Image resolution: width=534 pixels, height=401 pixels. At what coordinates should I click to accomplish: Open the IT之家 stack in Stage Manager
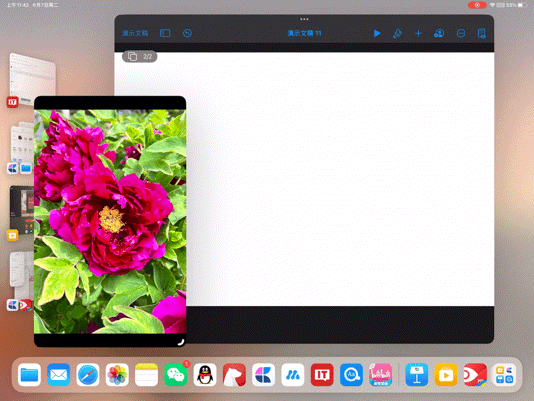click(32, 80)
